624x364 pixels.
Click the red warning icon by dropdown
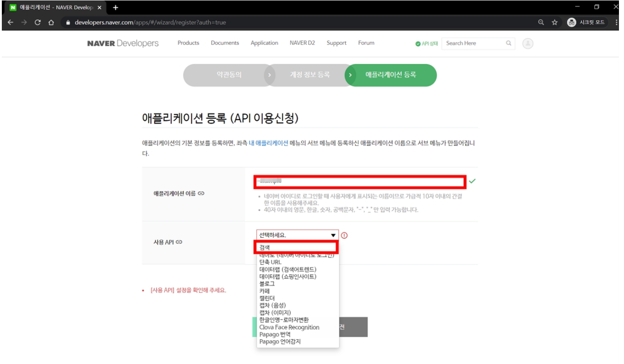[345, 236]
